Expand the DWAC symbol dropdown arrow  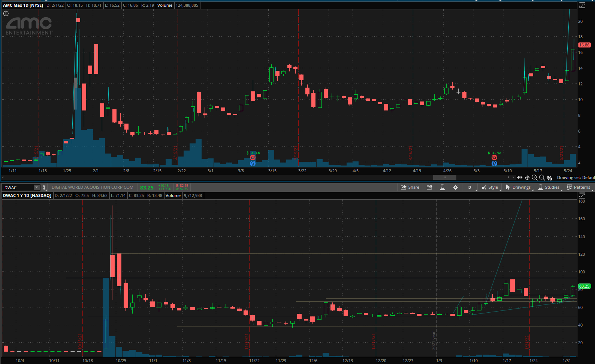point(37,187)
